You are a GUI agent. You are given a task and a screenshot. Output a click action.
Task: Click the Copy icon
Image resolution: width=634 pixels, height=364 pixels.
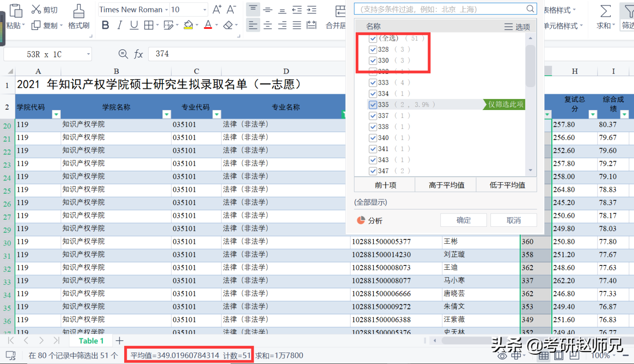pyautogui.click(x=36, y=26)
